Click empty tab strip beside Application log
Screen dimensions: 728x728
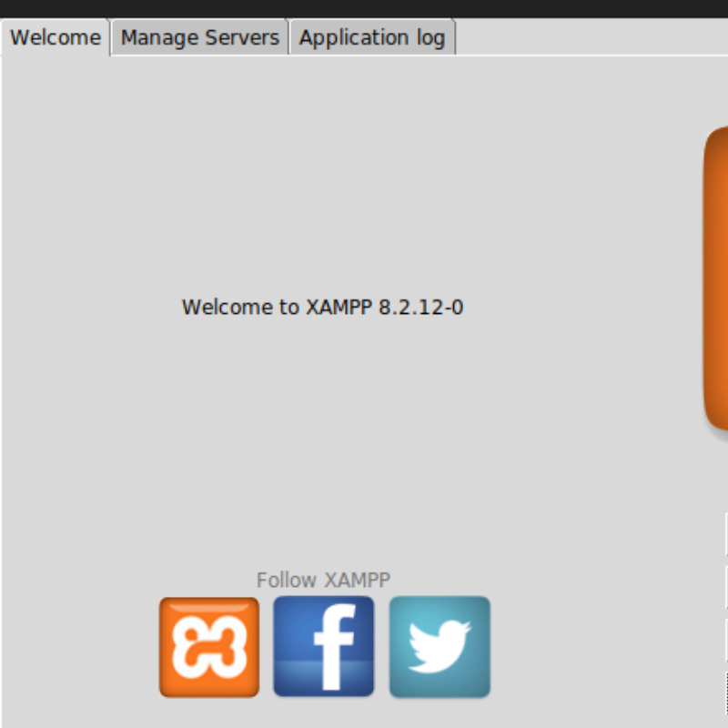click(591, 38)
